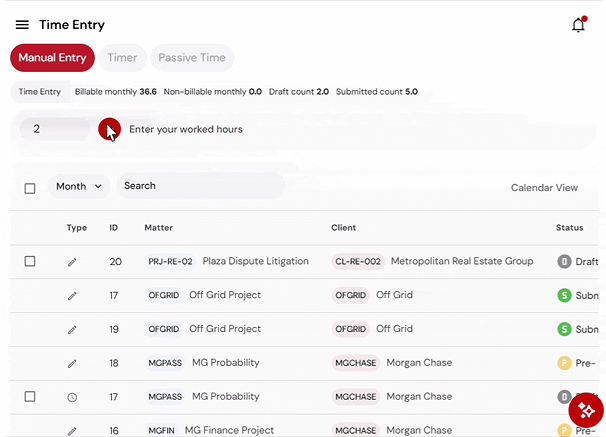This screenshot has height=437, width=606.
Task: Click the red AI sparkle floating button
Action: click(586, 410)
